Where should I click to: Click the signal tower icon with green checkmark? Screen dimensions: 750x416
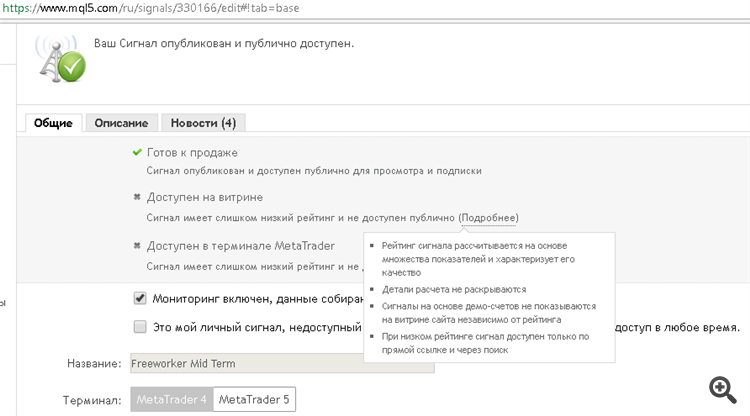point(61,59)
